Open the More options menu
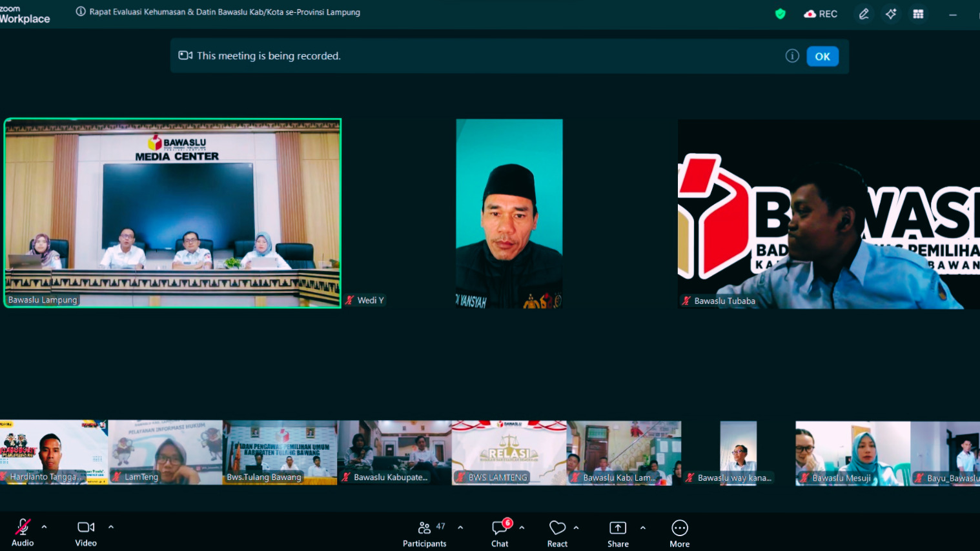980x551 pixels. pos(679,534)
